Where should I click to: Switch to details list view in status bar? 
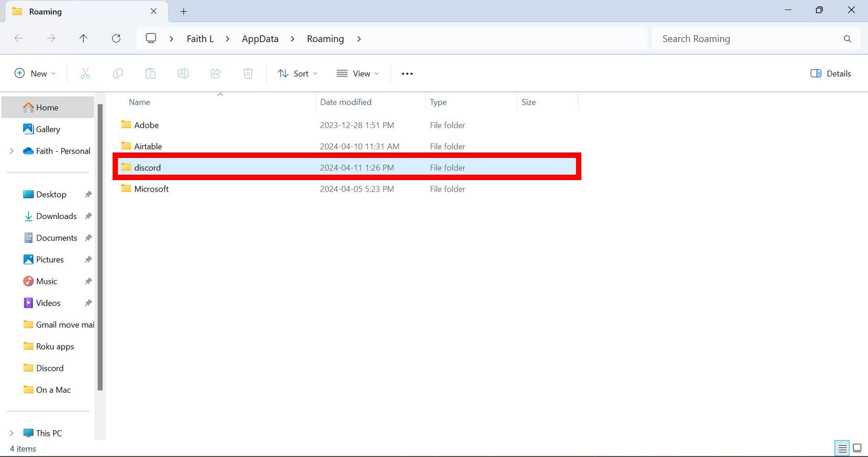click(x=842, y=449)
